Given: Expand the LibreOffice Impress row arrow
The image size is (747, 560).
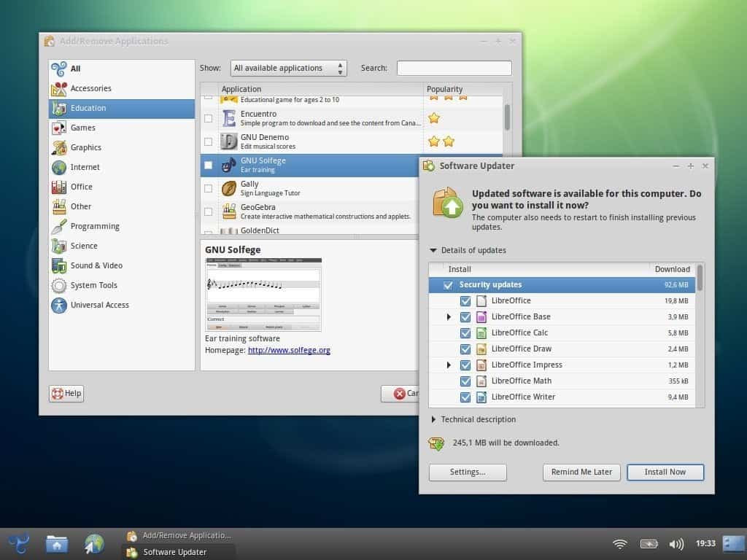Looking at the screenshot, I should (x=449, y=365).
